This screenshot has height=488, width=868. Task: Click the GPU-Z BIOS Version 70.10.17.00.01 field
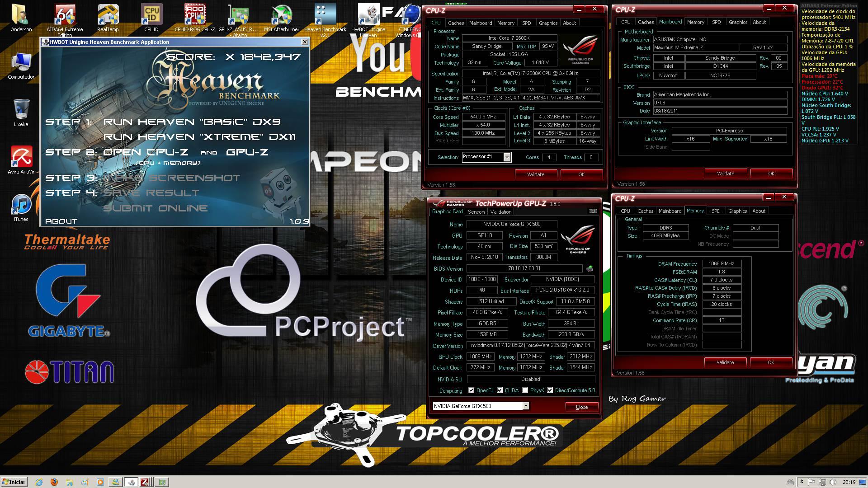524,268
